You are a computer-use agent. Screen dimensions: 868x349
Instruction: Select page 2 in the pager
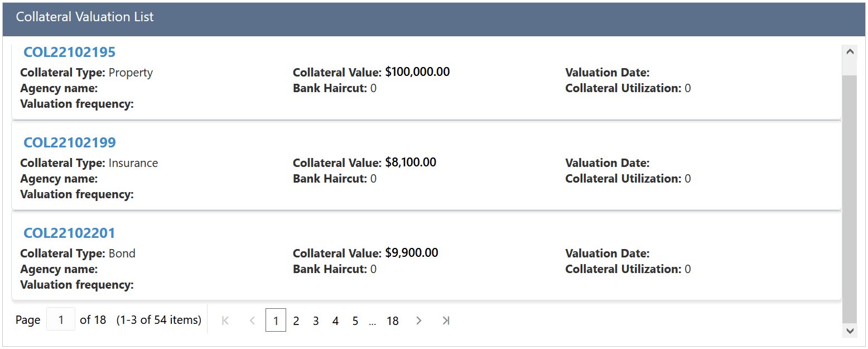296,320
